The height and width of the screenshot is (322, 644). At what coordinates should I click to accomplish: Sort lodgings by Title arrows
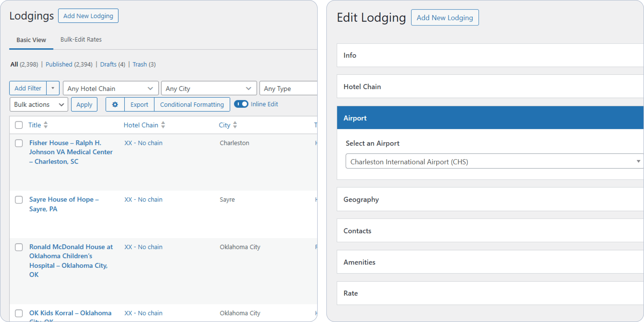click(46, 125)
